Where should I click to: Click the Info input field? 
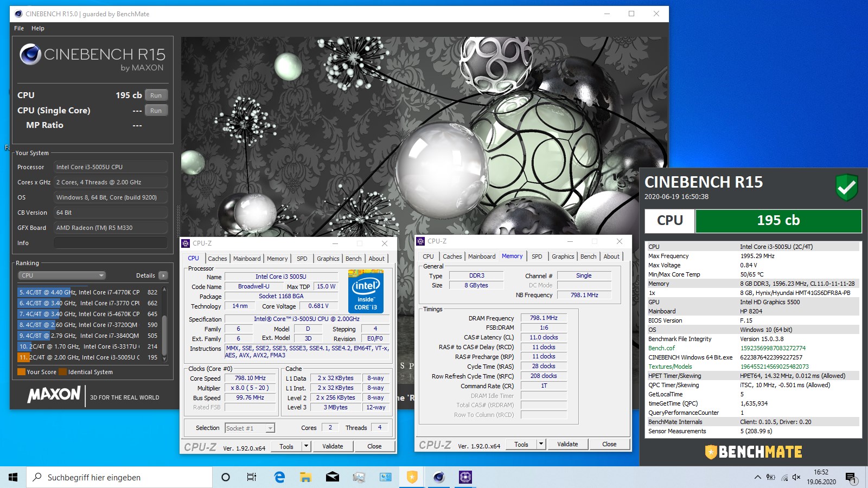pos(110,243)
